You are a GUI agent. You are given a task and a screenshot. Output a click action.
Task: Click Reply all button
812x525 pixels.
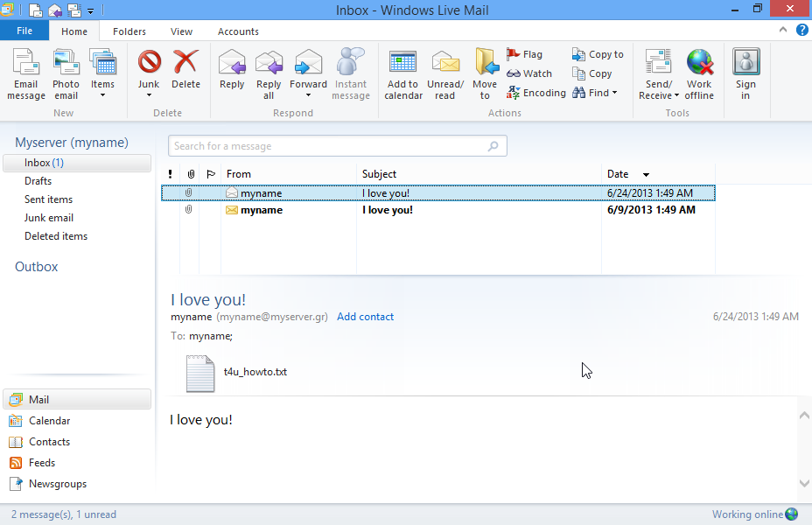click(x=269, y=74)
